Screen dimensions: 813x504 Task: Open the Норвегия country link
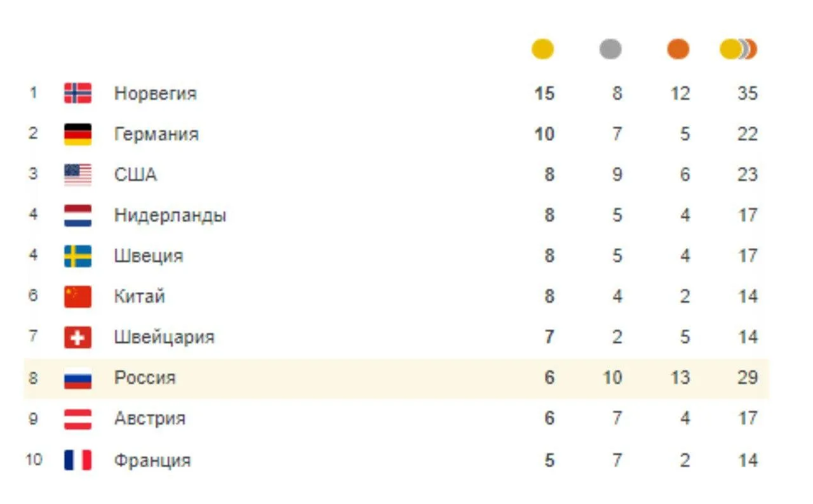click(155, 93)
